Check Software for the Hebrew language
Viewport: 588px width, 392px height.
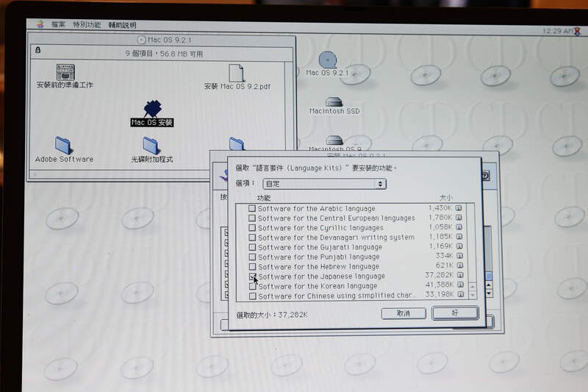pos(252,267)
